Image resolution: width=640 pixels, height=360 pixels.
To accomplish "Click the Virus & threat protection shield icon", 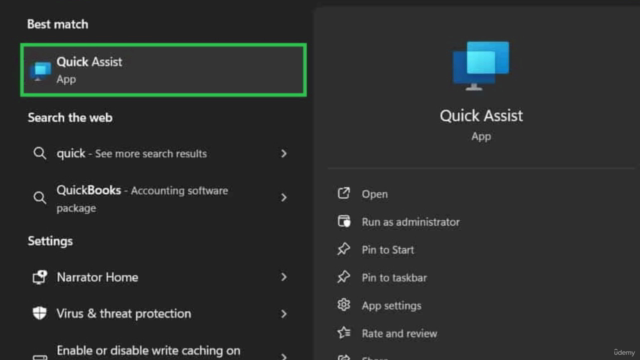I will tap(40, 313).
